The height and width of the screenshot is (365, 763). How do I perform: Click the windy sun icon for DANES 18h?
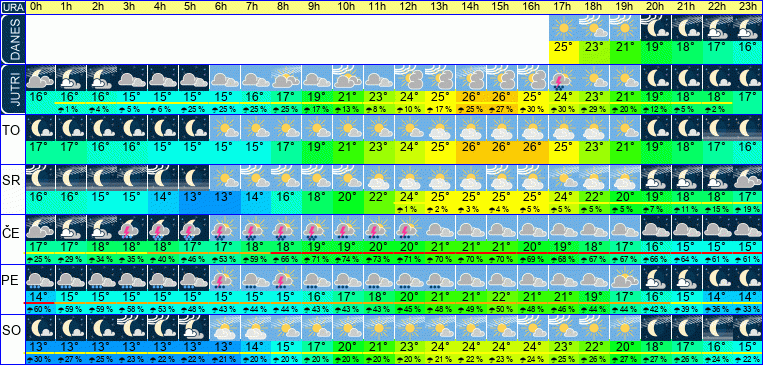595,28
